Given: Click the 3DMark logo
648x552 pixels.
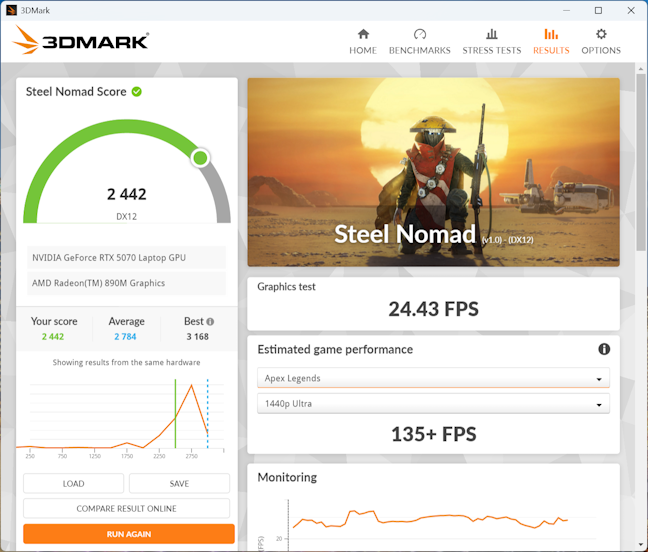Looking at the screenshot, I should click(x=80, y=40).
